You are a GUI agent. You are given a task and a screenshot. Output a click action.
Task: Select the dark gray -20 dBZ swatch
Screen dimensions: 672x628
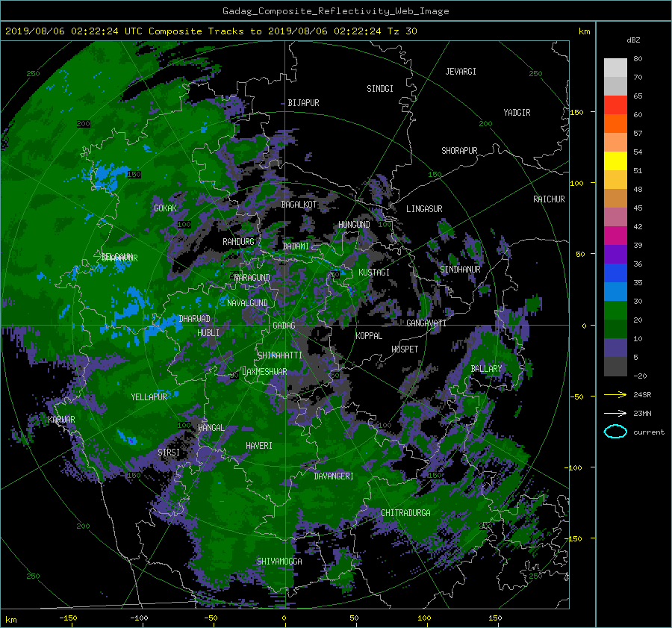pos(615,366)
